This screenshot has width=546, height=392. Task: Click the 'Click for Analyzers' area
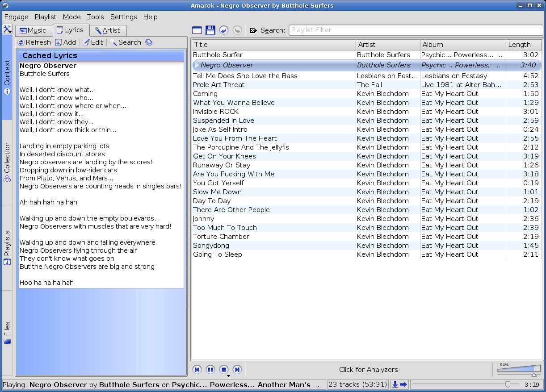pos(369,369)
